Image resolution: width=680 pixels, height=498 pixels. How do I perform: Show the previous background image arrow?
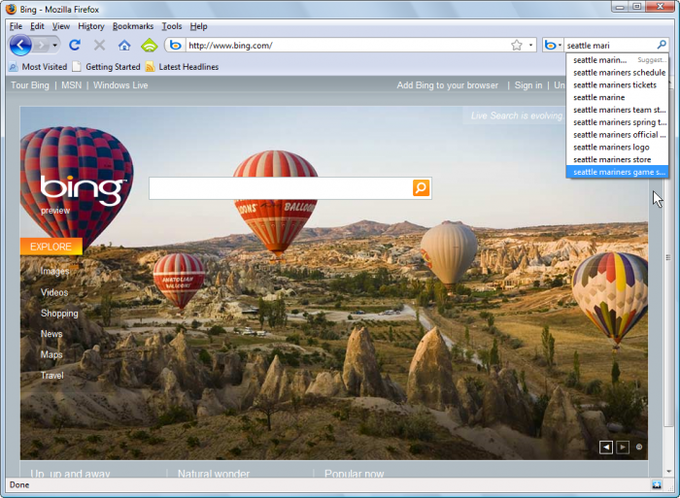point(606,447)
